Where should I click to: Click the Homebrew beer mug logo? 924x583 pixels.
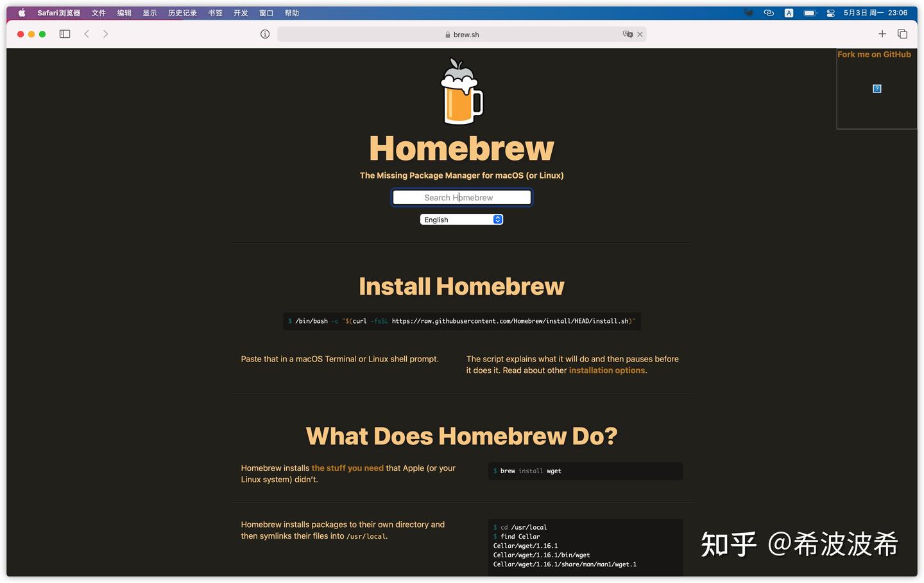click(461, 90)
